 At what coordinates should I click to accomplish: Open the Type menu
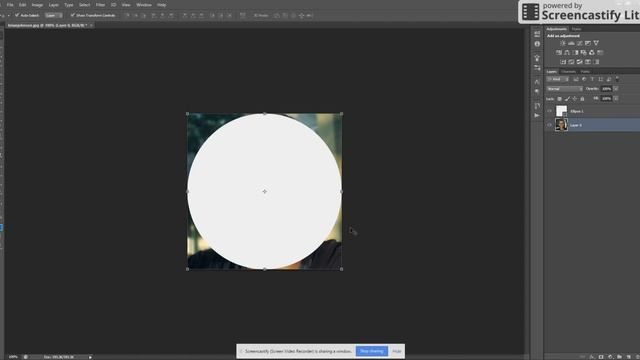69,5
